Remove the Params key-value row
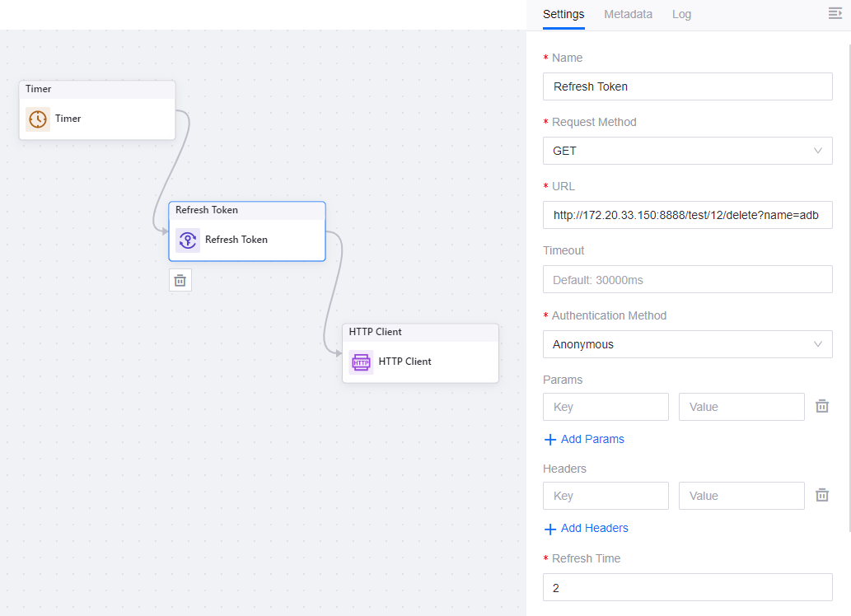851x616 pixels. (821, 407)
